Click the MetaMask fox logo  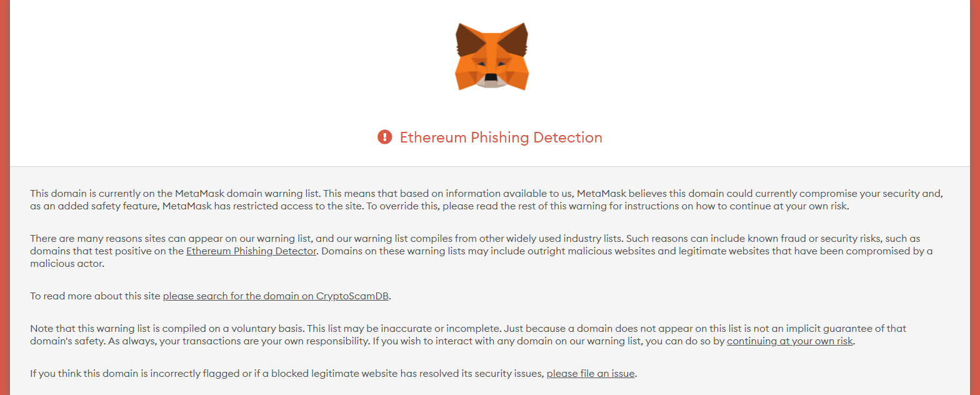(x=491, y=56)
